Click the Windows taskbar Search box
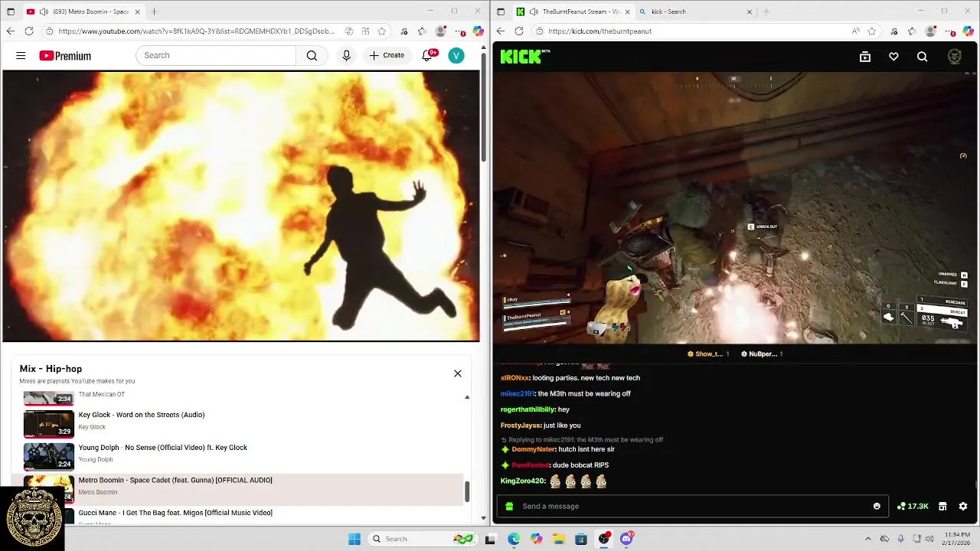This screenshot has width=980, height=551. point(421,539)
